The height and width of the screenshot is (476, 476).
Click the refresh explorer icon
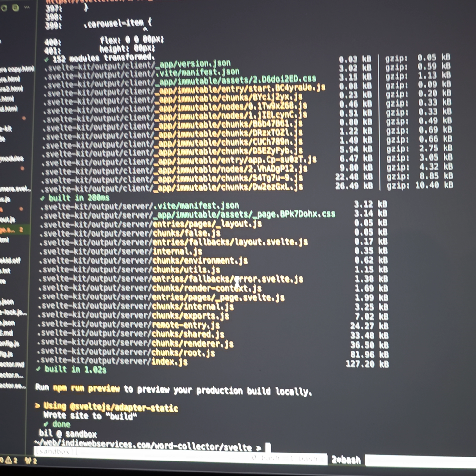4,8
